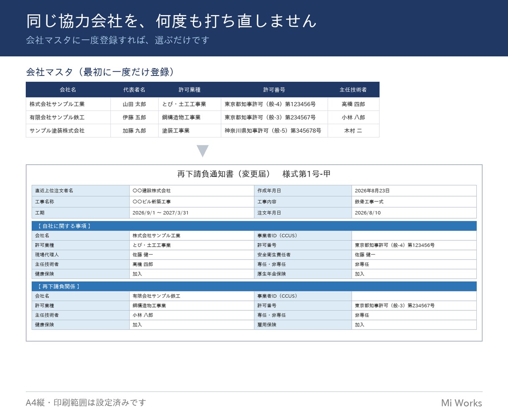Click the cell サンプル塗装株式会社
The height and width of the screenshot is (420, 508).
coord(68,131)
